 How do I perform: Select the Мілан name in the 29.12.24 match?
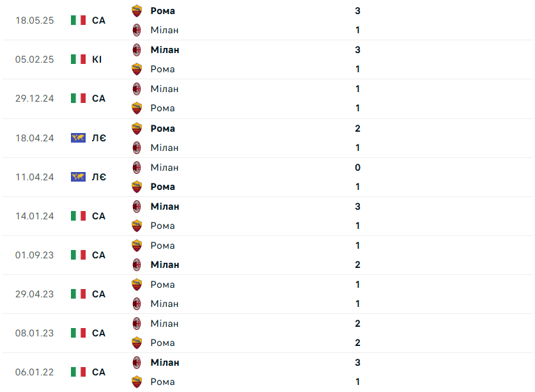164,89
